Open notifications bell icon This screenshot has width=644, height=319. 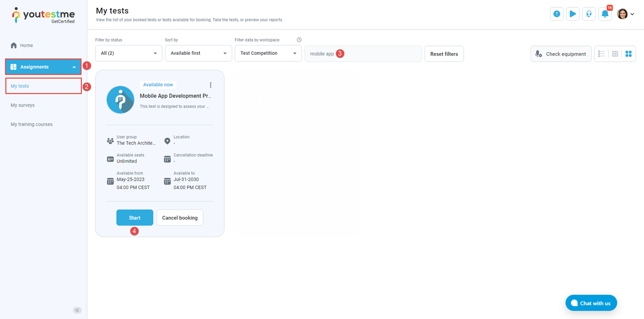pyautogui.click(x=605, y=14)
